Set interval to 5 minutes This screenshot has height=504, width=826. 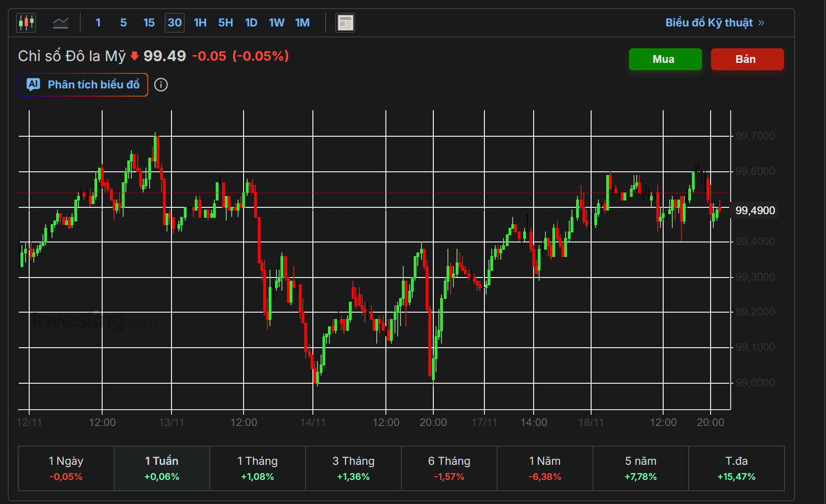pyautogui.click(x=123, y=23)
